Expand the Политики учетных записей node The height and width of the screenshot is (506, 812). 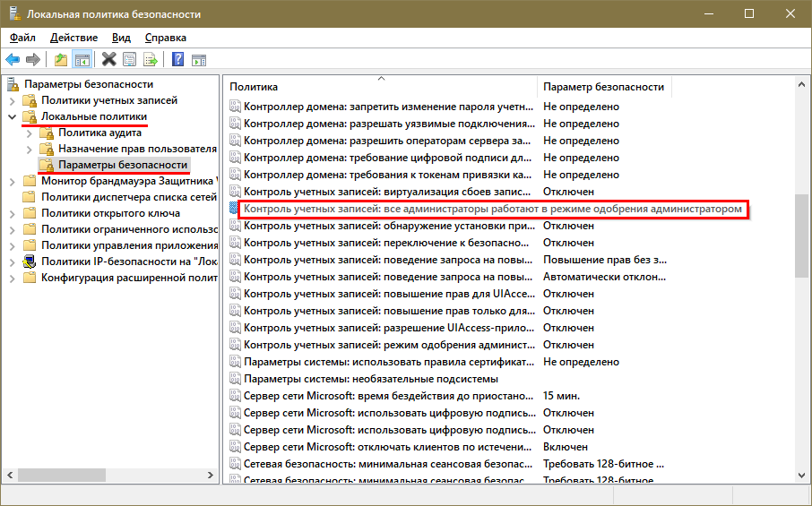[x=12, y=101]
